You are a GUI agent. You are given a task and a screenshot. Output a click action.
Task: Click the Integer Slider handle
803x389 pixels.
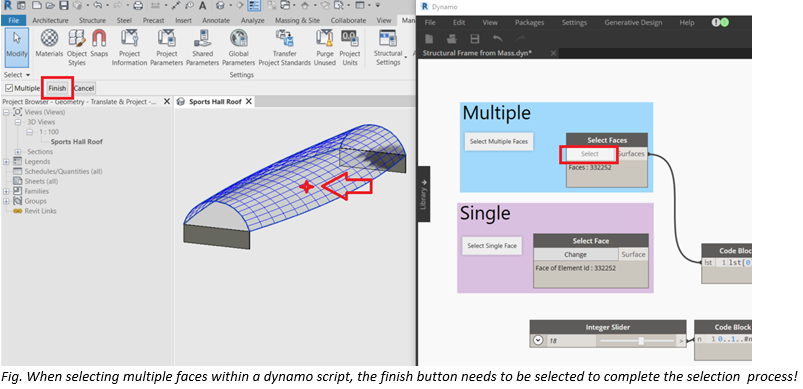641,340
